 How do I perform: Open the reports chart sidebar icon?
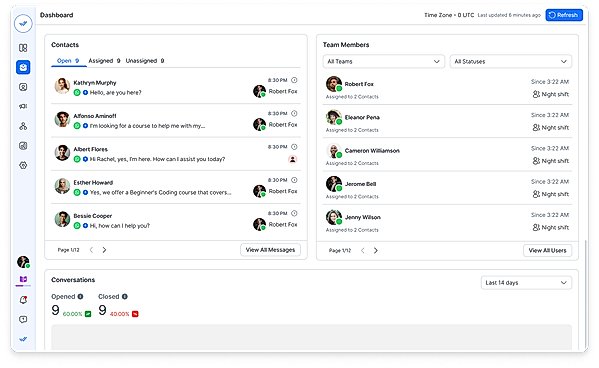(23, 146)
